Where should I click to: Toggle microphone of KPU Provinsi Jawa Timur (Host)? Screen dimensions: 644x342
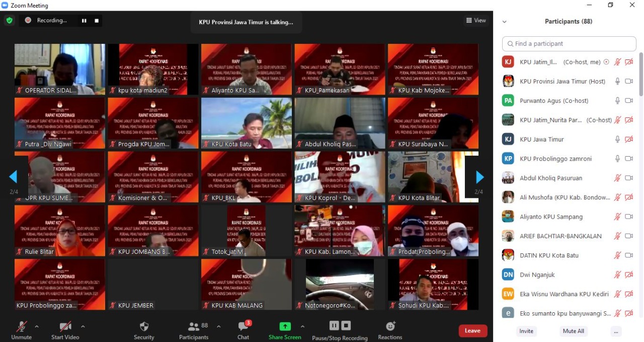[x=617, y=81]
